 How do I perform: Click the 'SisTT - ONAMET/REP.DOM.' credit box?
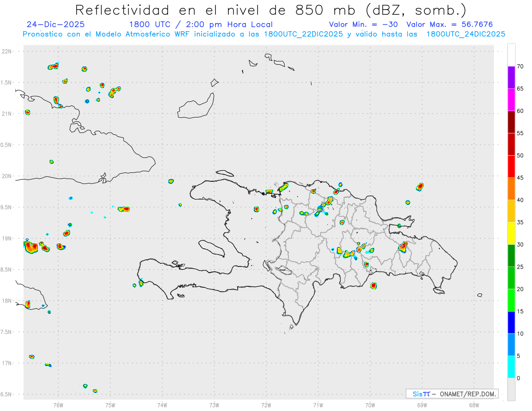pos(452,394)
